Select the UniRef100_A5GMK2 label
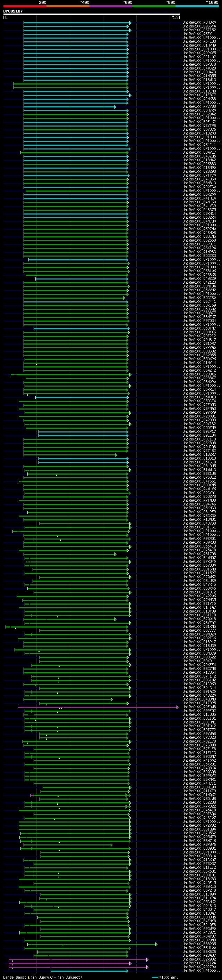Image resolution: width=222 pixels, height=980 pixels. pos(199,902)
